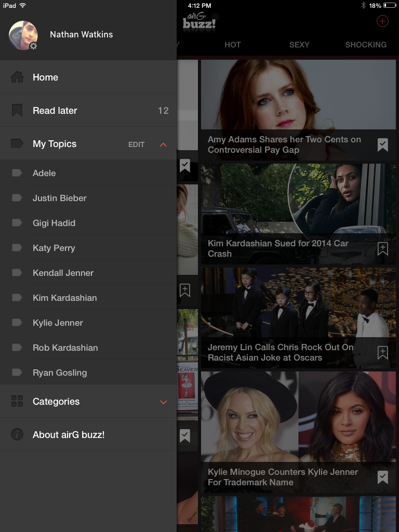Tap the tag icon beside Kylie Jenner
The image size is (399, 532).
[x=17, y=323]
